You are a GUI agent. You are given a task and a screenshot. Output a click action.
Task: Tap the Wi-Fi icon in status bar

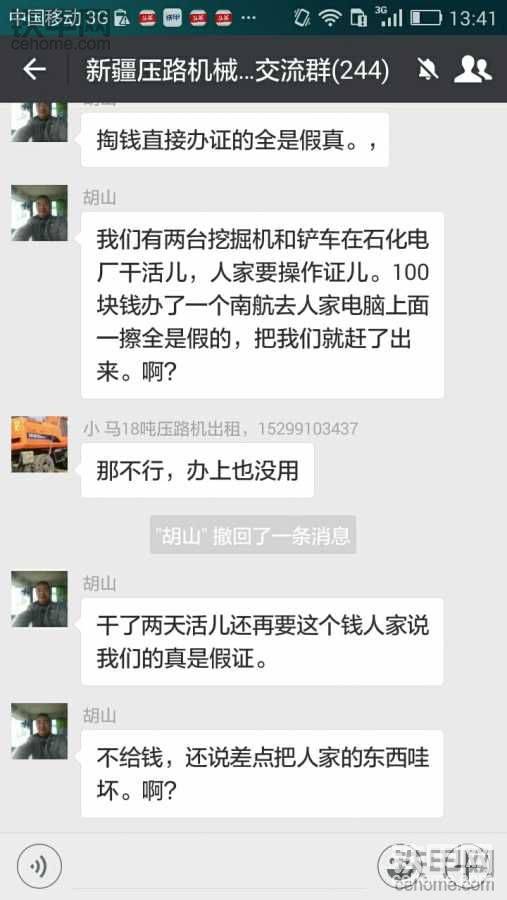point(330,18)
